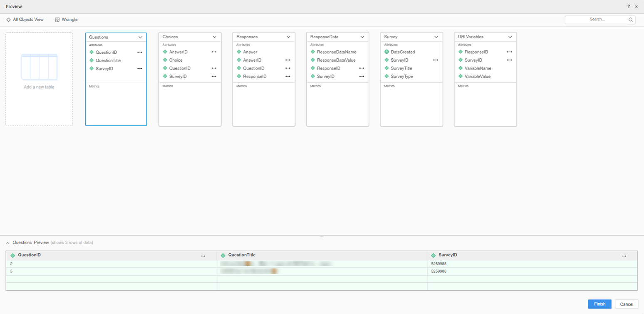Click the link icon next to ResponseID in URLVariables
The height and width of the screenshot is (314, 644).
click(509, 52)
